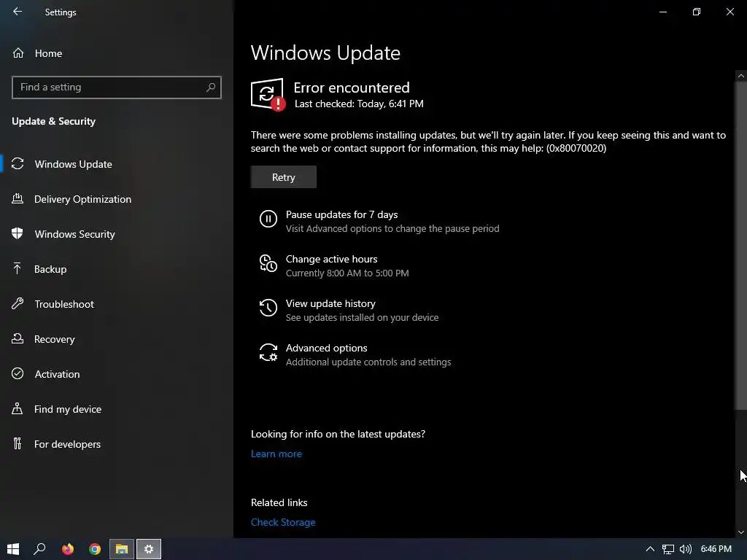Click the Retry button

click(284, 176)
